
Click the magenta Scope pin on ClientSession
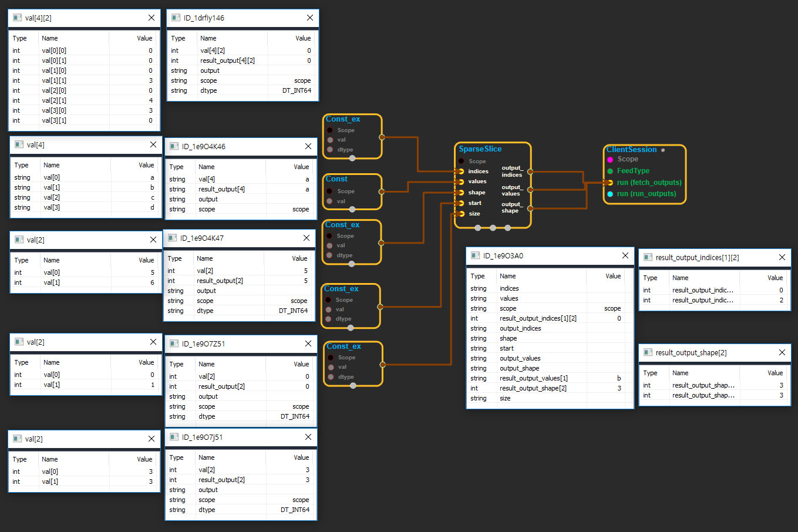pyautogui.click(x=610, y=160)
